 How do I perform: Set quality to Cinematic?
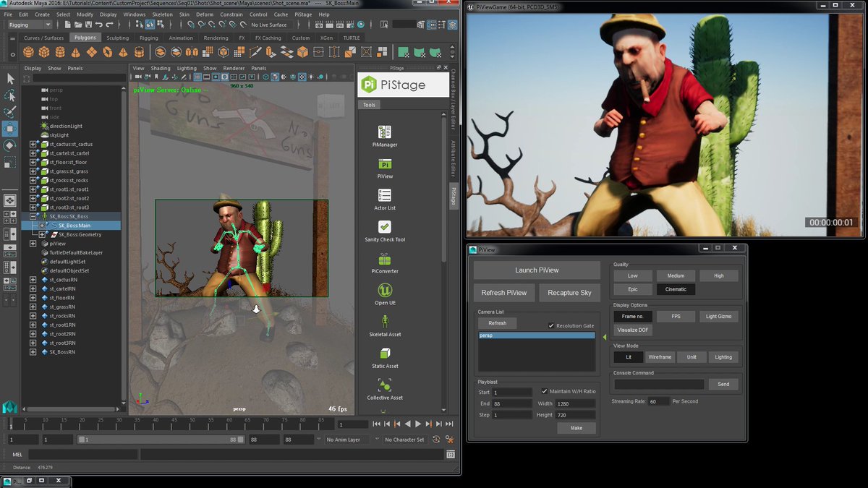coord(676,289)
